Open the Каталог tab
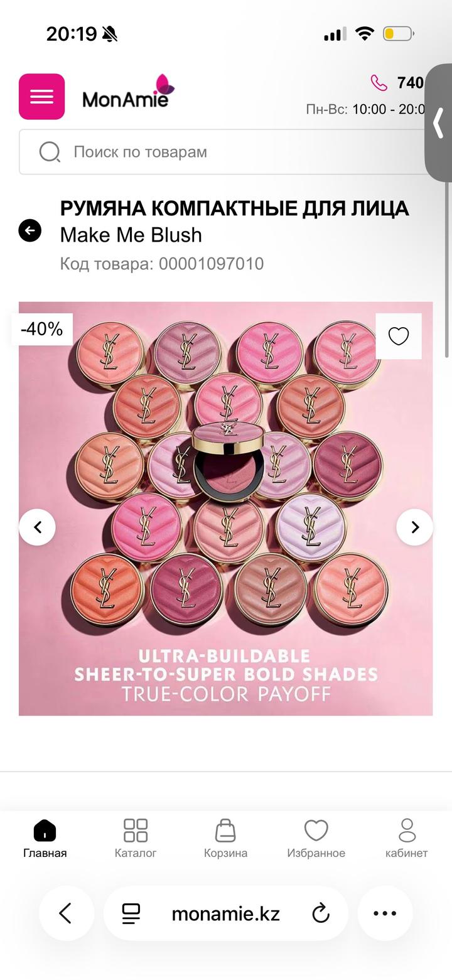This screenshot has height=980, width=452. click(135, 838)
